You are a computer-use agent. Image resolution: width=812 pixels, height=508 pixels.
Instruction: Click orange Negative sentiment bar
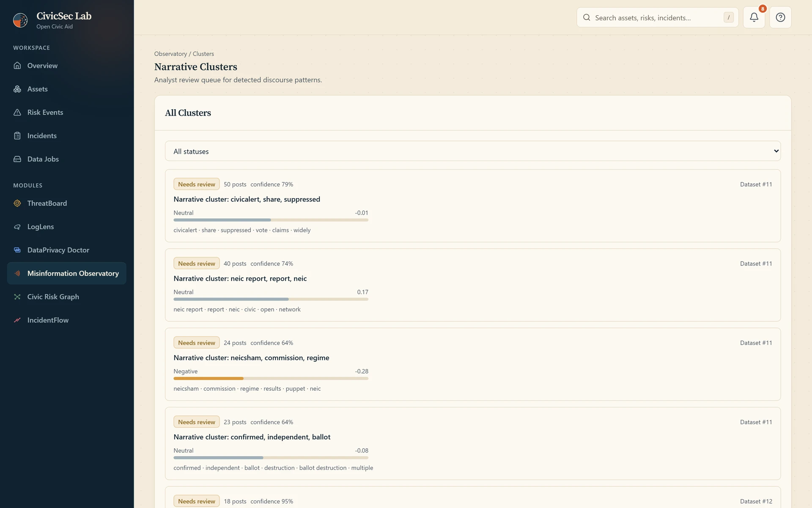point(271,378)
